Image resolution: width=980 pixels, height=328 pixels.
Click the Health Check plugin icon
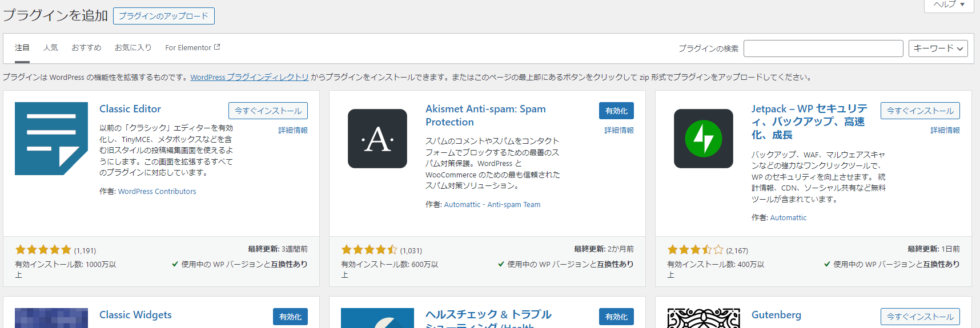point(377,318)
